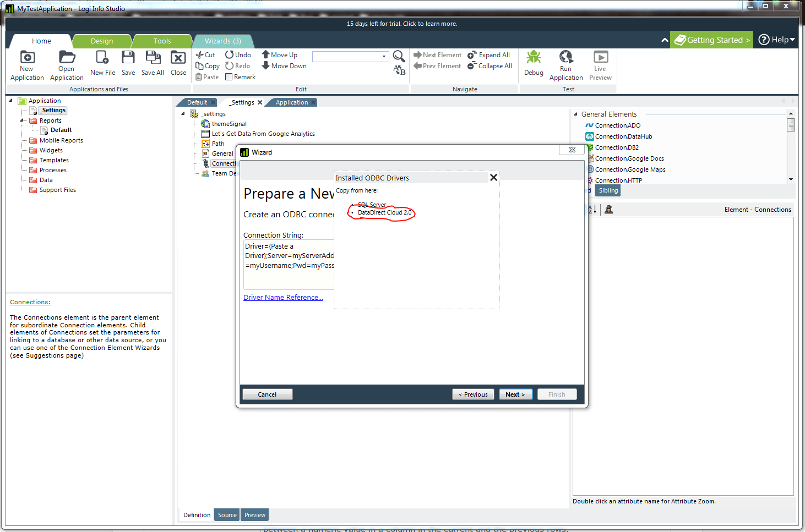Click the Next button in the Wizard
This screenshot has width=805, height=532.
tap(515, 394)
